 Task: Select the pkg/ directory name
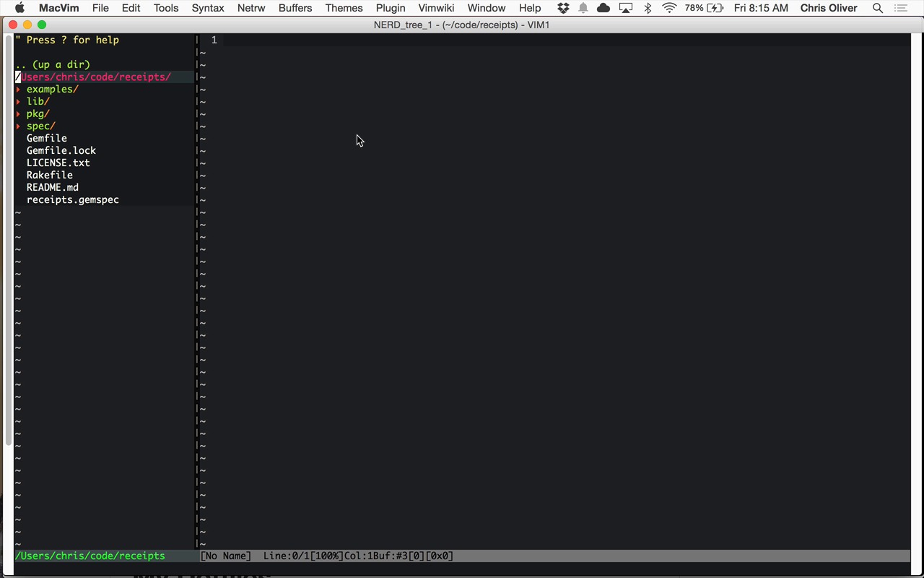[x=38, y=114]
